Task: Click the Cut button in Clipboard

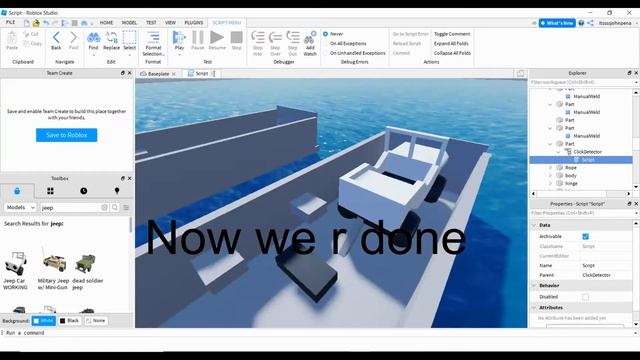Action: click(x=31, y=34)
